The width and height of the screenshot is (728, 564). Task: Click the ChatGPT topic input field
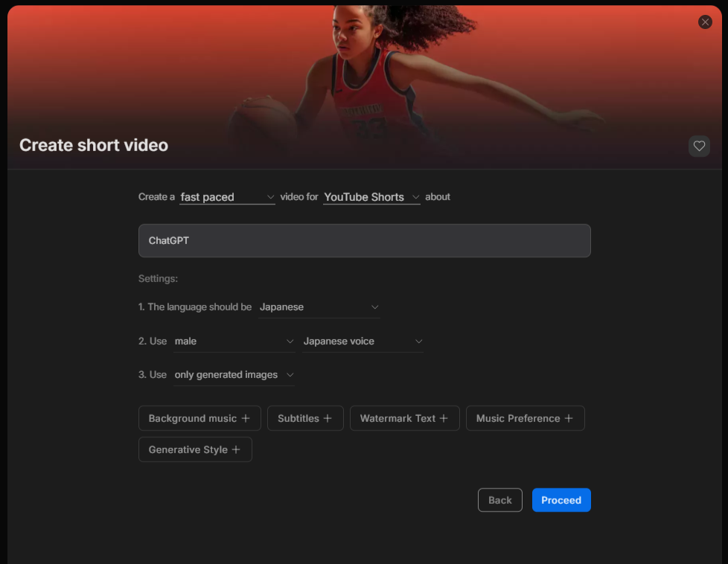click(x=364, y=241)
